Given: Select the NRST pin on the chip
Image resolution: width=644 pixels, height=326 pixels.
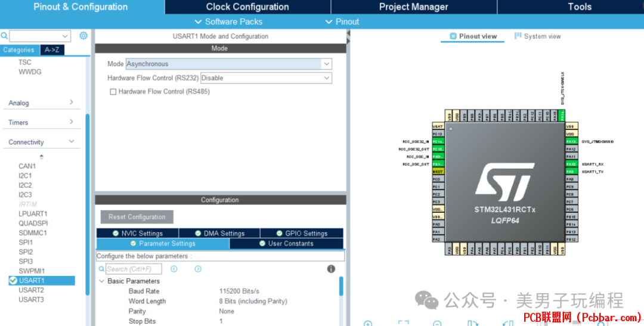Looking at the screenshot, I should pos(438,172).
